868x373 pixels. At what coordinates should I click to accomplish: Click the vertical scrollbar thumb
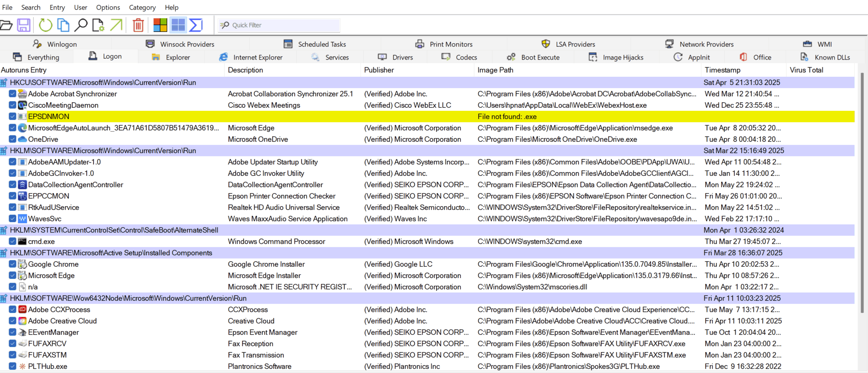[862, 193]
